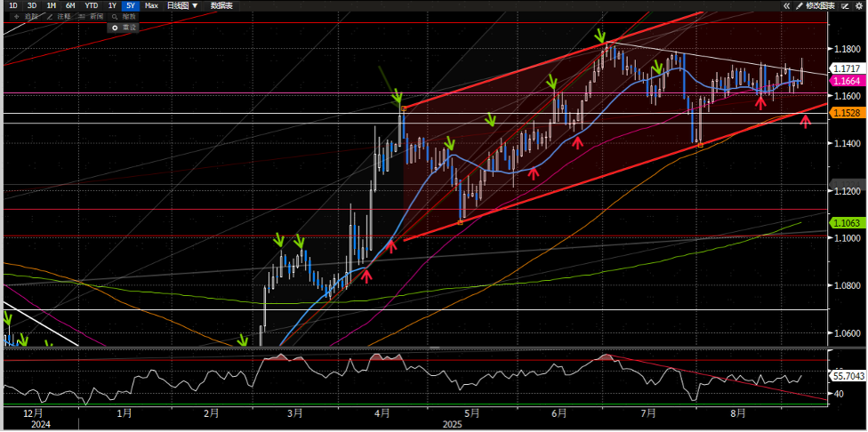This screenshot has width=868, height=432.
Task: Click the 55.7043 RSI value label
Action: 848,375
